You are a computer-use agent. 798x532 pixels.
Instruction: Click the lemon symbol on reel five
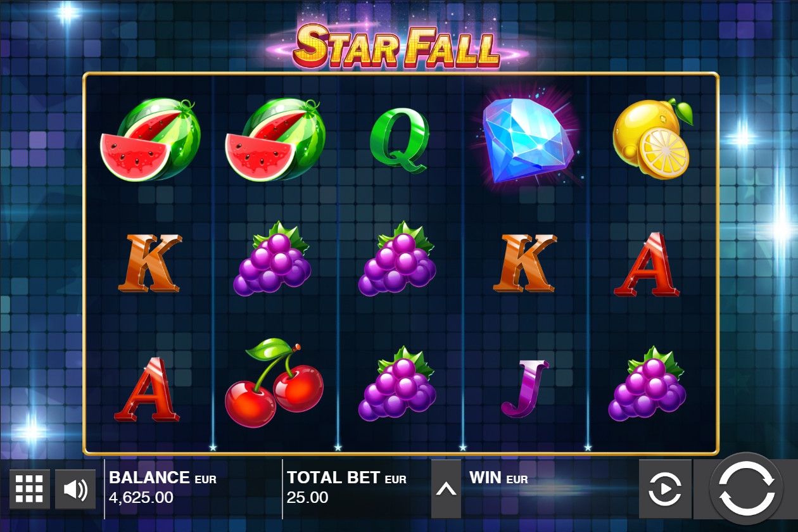pyautogui.click(x=652, y=138)
